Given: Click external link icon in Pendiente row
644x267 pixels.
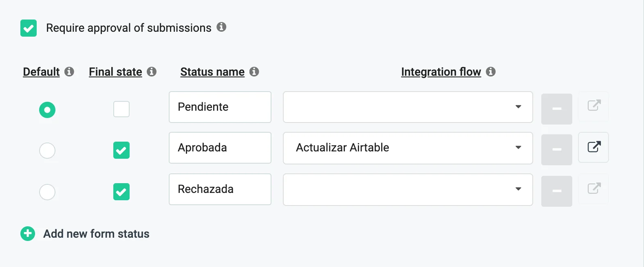Looking at the screenshot, I should tap(593, 106).
